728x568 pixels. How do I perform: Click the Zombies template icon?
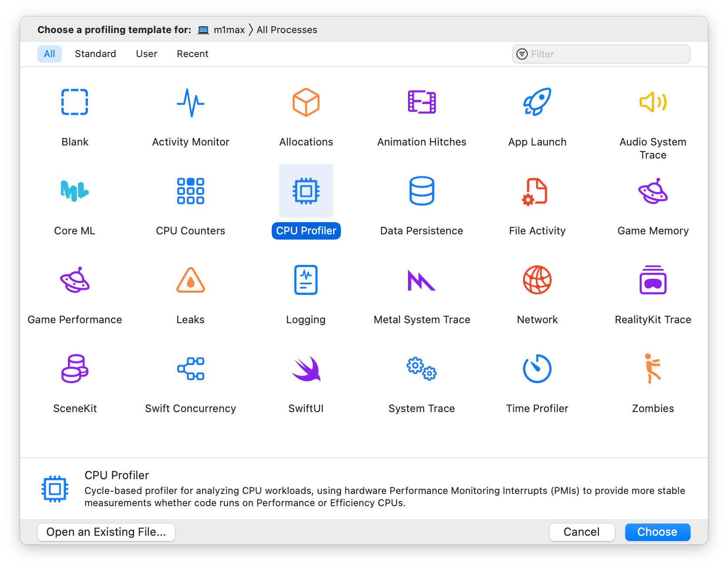pos(652,369)
